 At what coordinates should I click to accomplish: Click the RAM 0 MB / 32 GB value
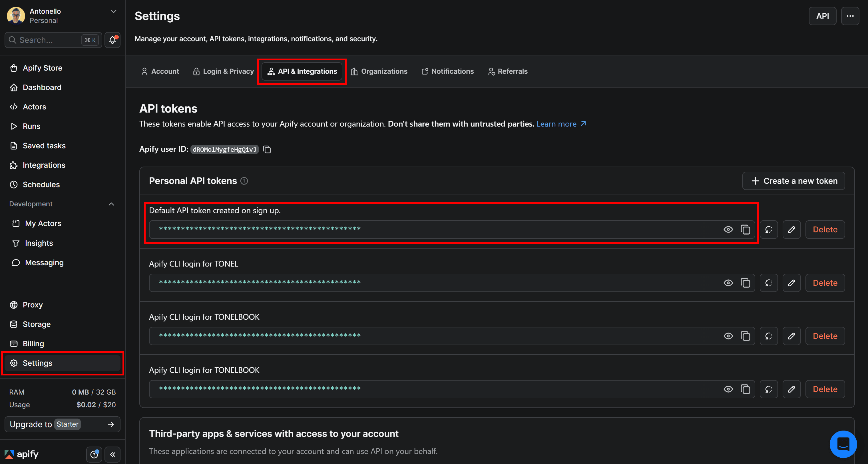point(94,392)
